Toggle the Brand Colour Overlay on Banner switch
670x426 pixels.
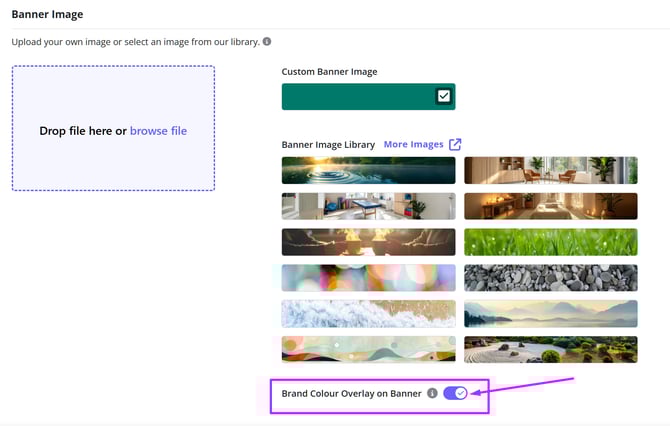tap(455, 393)
